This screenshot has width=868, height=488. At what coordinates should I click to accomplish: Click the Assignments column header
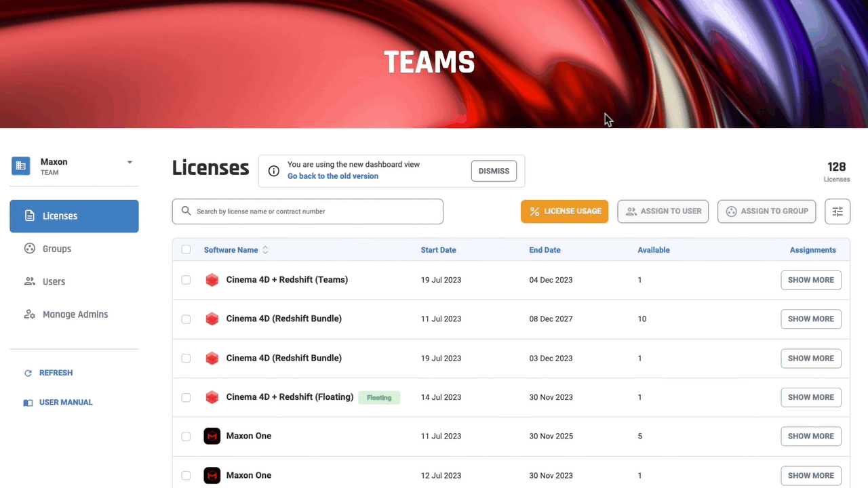pos(812,250)
